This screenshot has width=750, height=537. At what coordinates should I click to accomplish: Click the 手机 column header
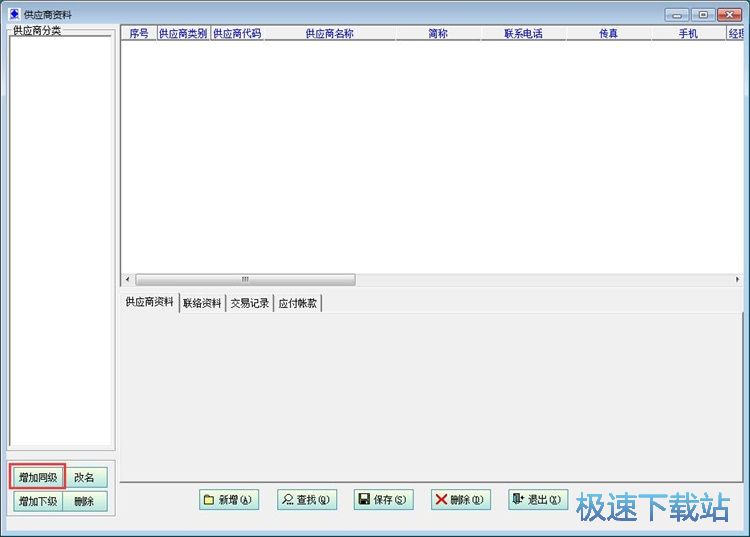tap(688, 33)
